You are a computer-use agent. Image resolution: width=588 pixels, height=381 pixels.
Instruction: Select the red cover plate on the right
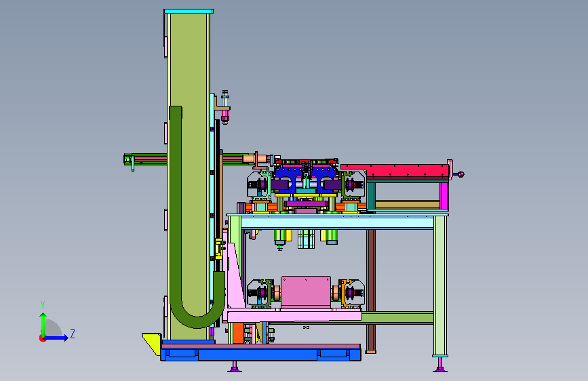point(395,171)
